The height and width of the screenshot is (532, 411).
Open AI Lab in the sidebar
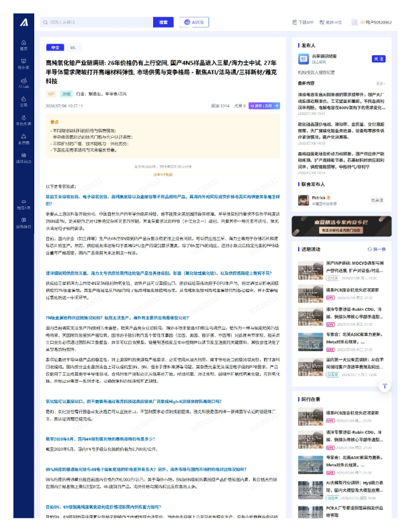click(x=24, y=83)
